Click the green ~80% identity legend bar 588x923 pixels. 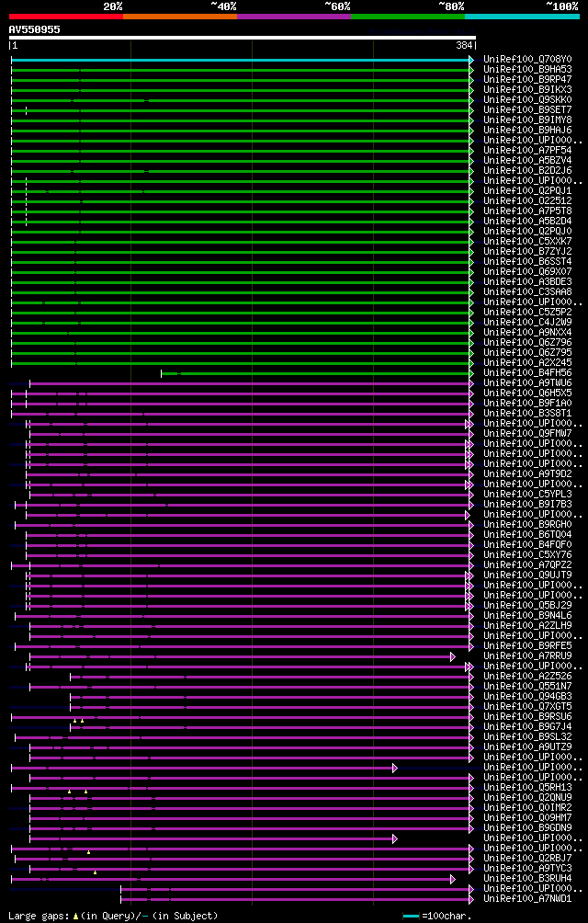408,17
